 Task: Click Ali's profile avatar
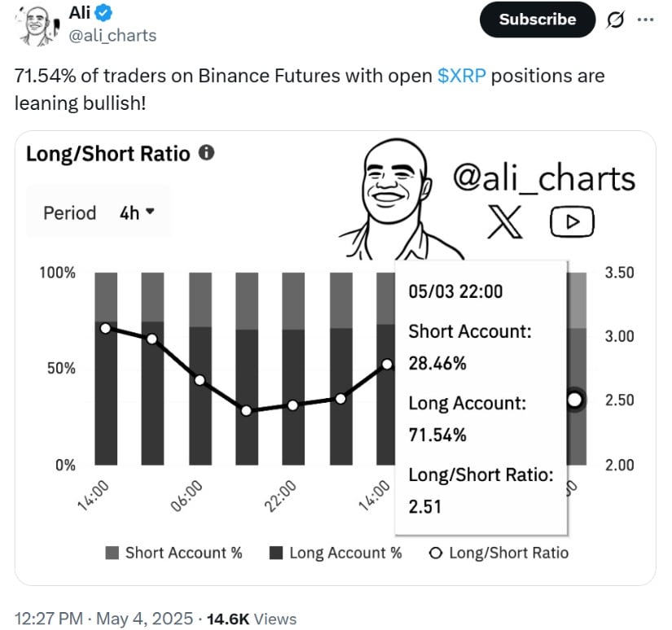pos(34,24)
